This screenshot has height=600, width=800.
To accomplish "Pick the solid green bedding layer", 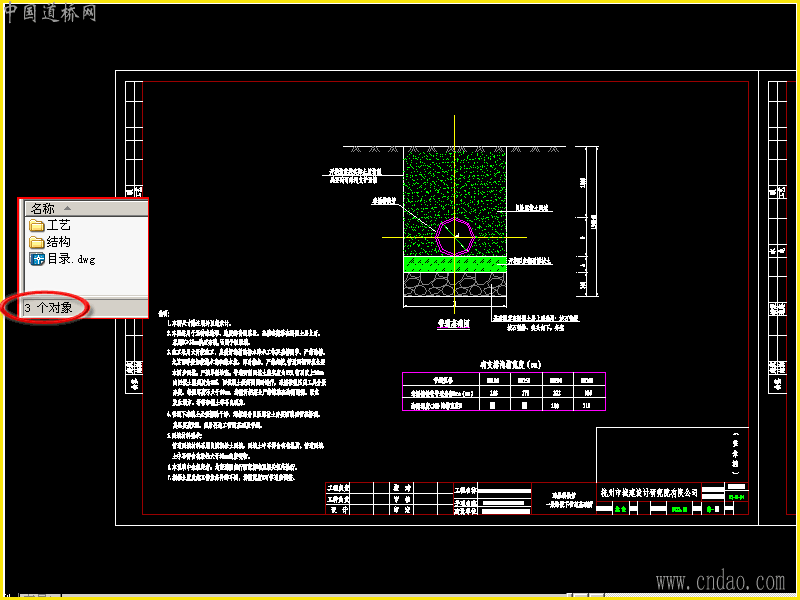I will coord(455,264).
